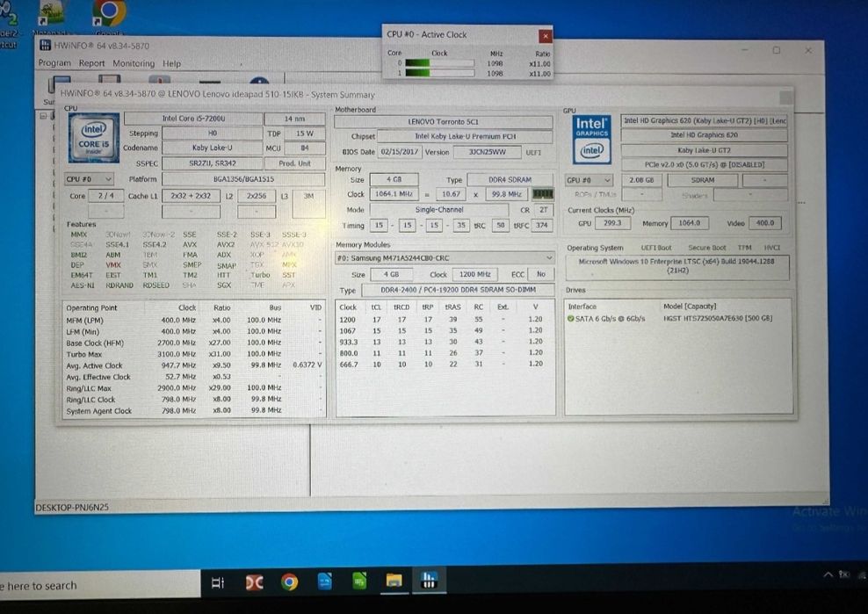Click the Core 0 clock bar
Image resolution: width=868 pixels, height=614 pixels.
click(439, 63)
